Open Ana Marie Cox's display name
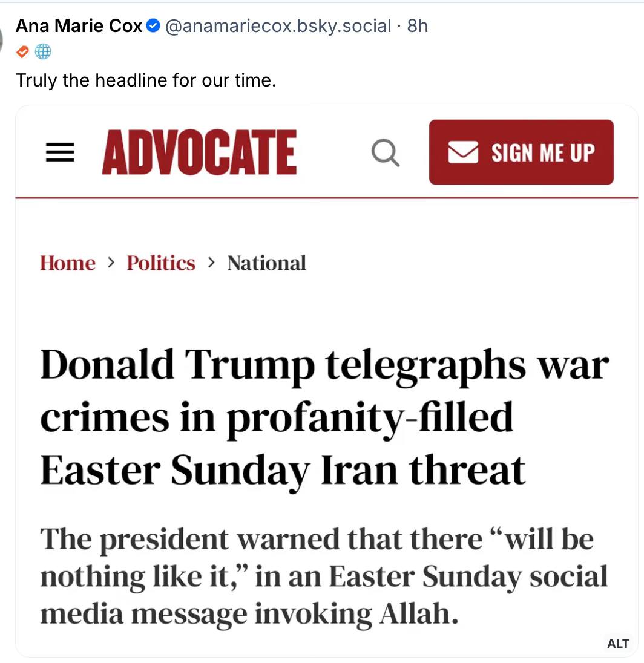This screenshot has height=663, width=644. 79,26
